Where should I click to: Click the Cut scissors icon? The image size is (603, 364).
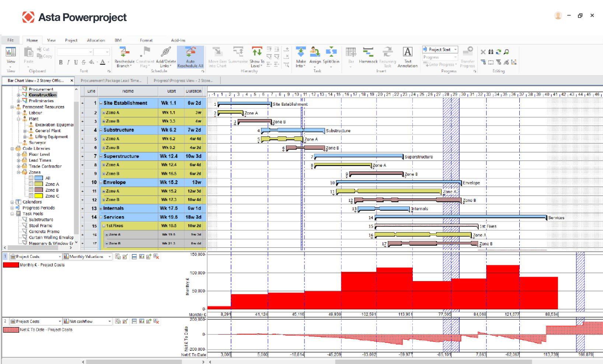(x=39, y=49)
